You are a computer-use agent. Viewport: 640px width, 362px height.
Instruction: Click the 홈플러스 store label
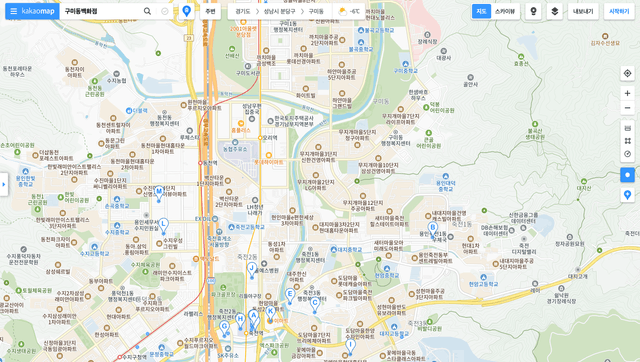point(241,130)
